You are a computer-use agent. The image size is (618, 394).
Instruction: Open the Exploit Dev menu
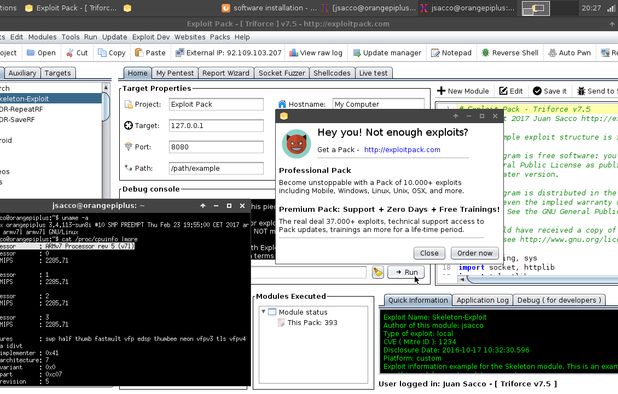pyautogui.click(x=151, y=37)
